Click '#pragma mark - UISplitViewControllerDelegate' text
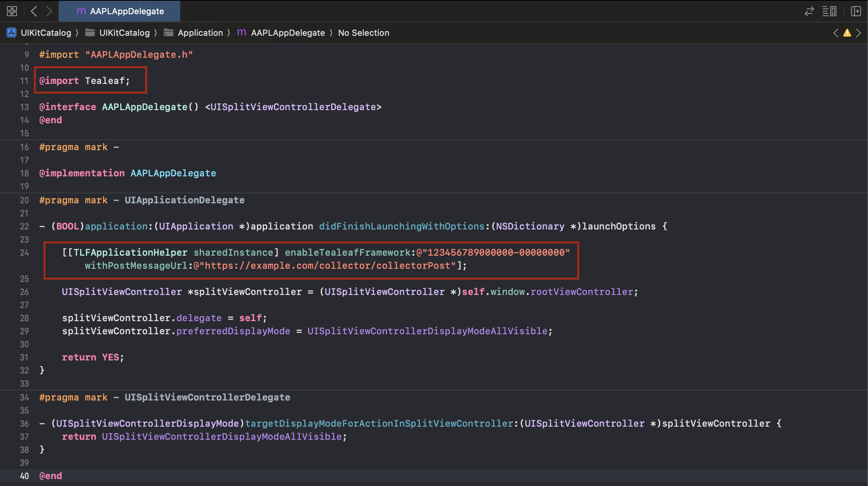Image resolution: width=868 pixels, height=486 pixels. 165,397
